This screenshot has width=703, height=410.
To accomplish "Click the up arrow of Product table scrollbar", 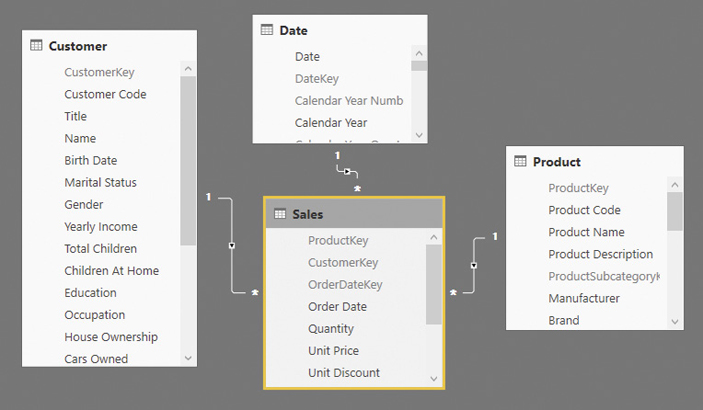I will tap(675, 185).
